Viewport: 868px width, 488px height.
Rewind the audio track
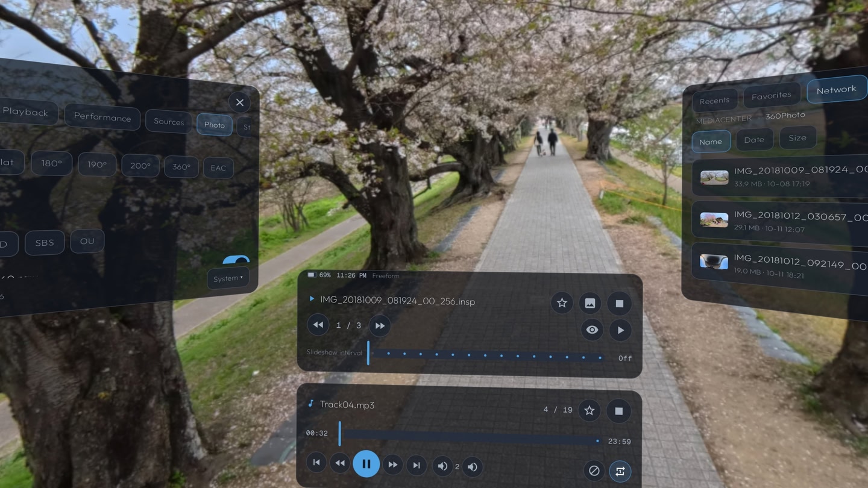[340, 463]
